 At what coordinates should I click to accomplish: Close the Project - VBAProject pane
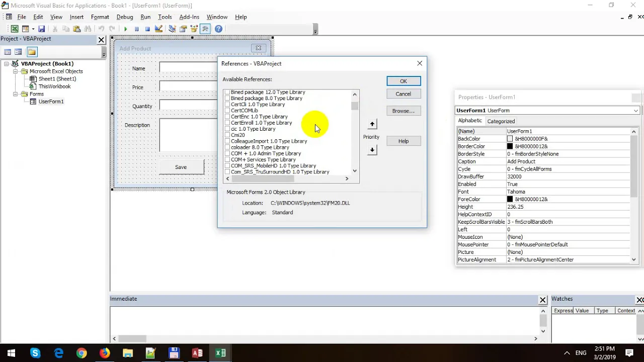pyautogui.click(x=101, y=40)
